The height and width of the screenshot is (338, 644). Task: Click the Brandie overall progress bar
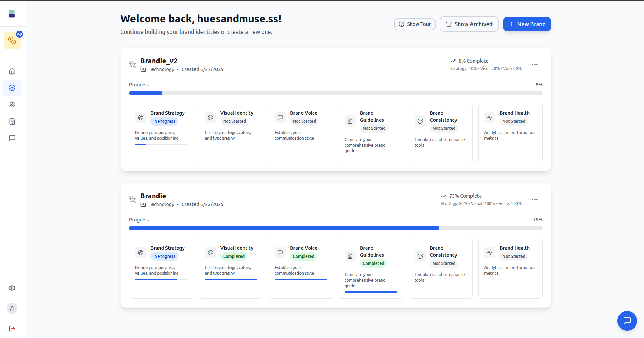pyautogui.click(x=336, y=228)
